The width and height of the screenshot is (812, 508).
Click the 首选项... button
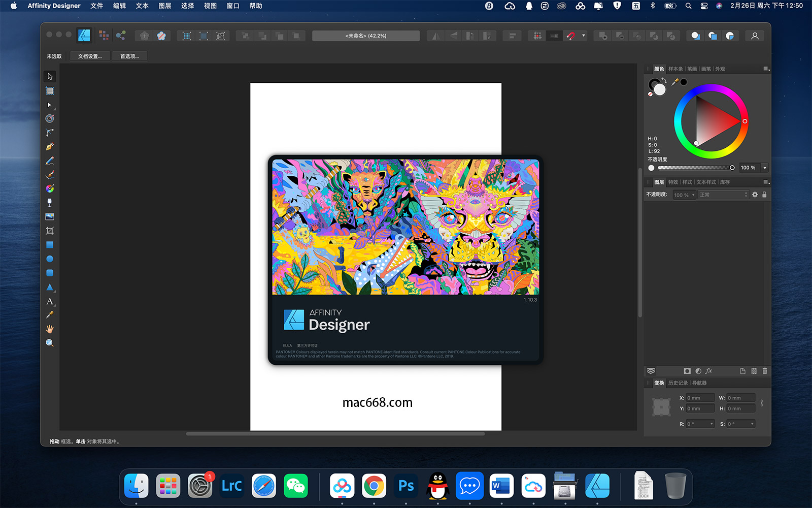[x=129, y=56]
